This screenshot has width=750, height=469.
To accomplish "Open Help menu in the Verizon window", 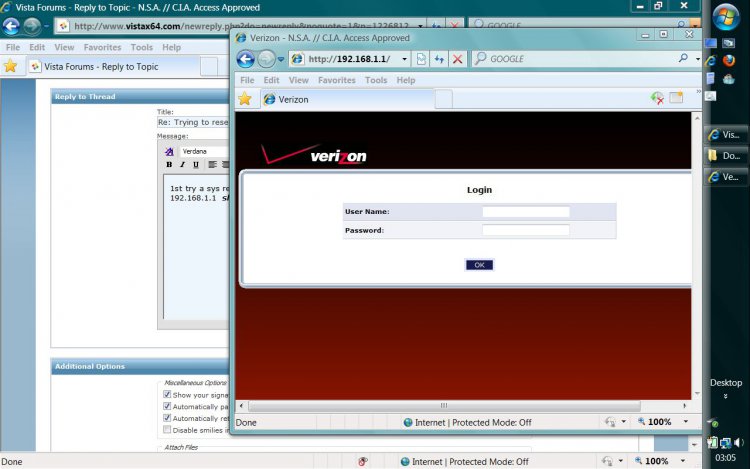I will 406,80.
